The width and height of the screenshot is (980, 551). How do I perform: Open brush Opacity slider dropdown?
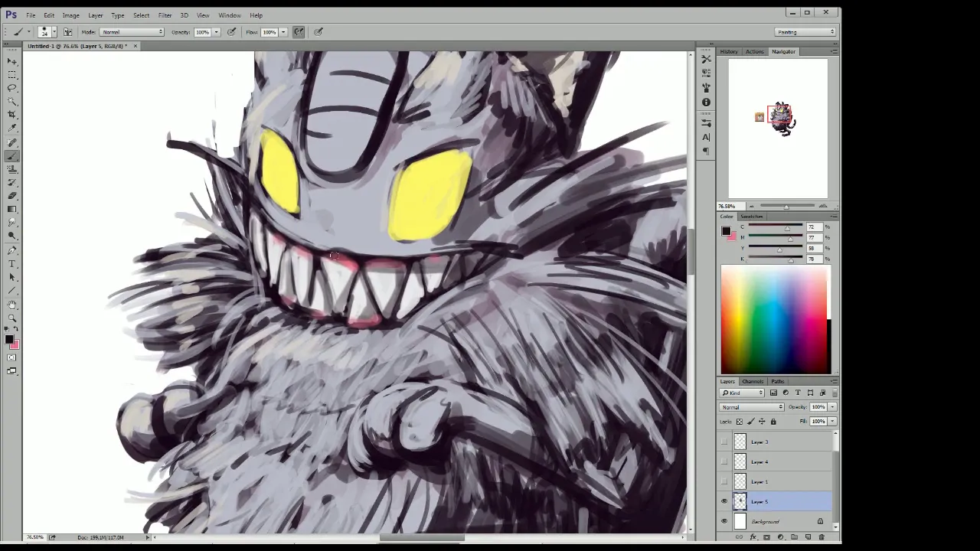coord(217,32)
